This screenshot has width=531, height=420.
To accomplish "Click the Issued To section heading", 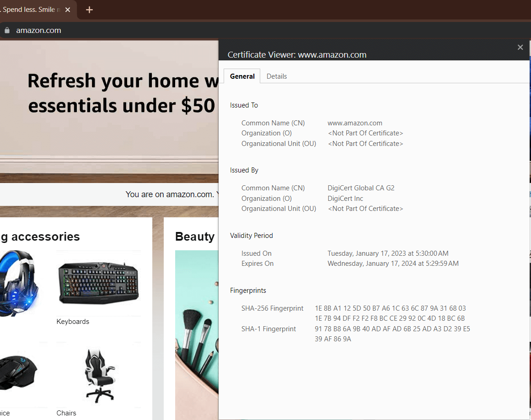I will [244, 105].
